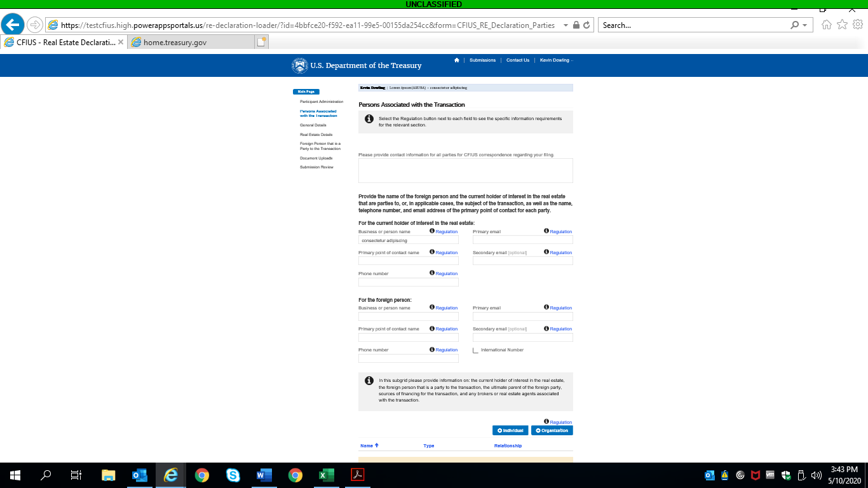The image size is (868, 488).
Task: Click the browser back arrow button
Action: pos(13,25)
